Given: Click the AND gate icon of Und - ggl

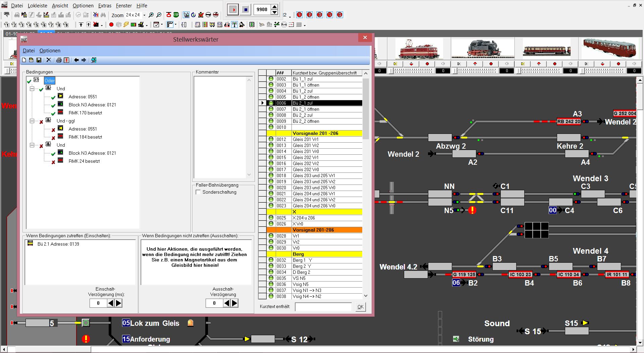Looking at the screenshot, I should click(48, 120).
